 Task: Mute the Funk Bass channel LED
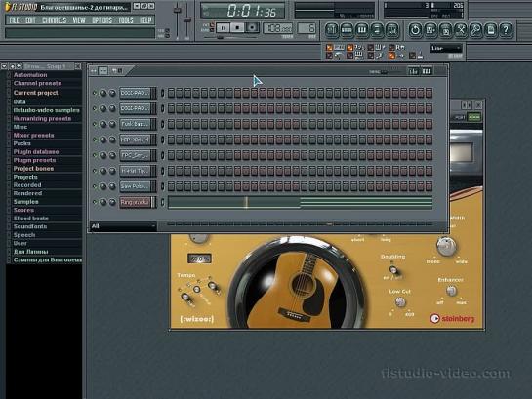pos(95,124)
